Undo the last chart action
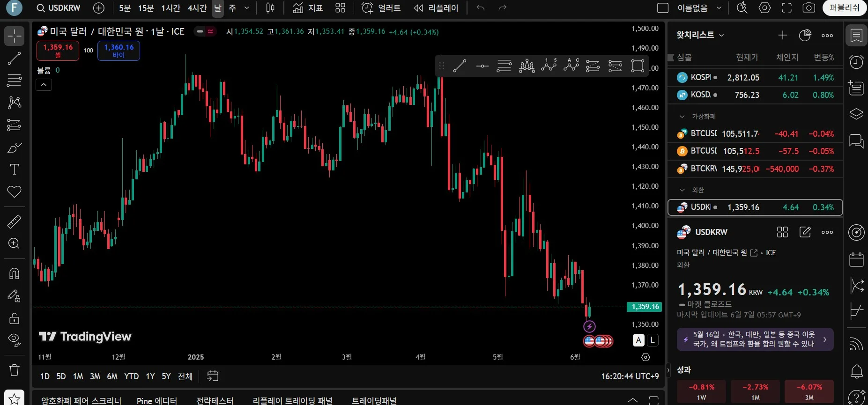The image size is (868, 405). [x=481, y=8]
